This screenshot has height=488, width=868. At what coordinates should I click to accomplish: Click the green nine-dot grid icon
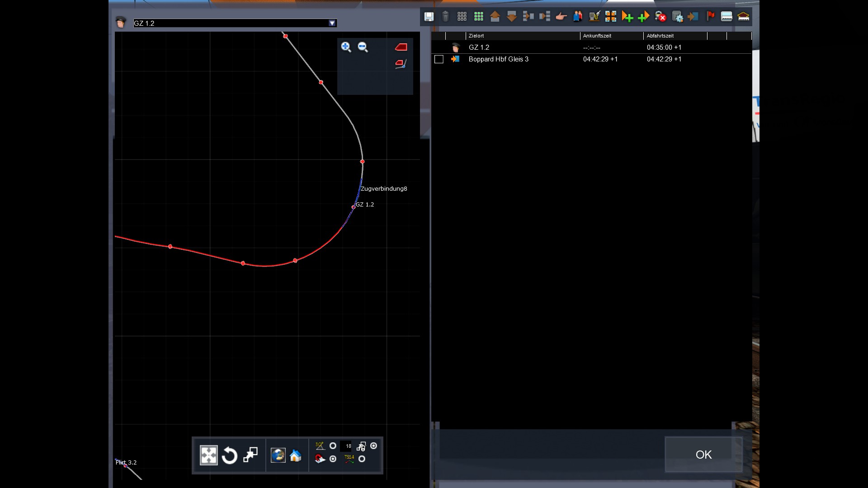pos(478,17)
